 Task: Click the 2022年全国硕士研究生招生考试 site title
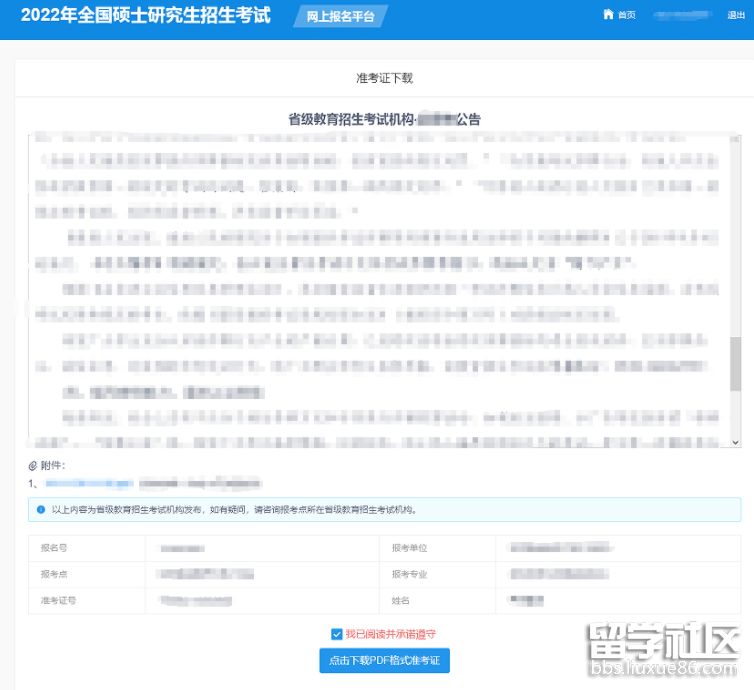point(145,16)
